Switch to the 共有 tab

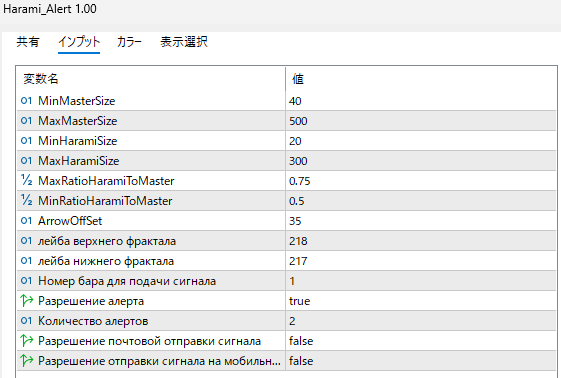tap(28, 42)
